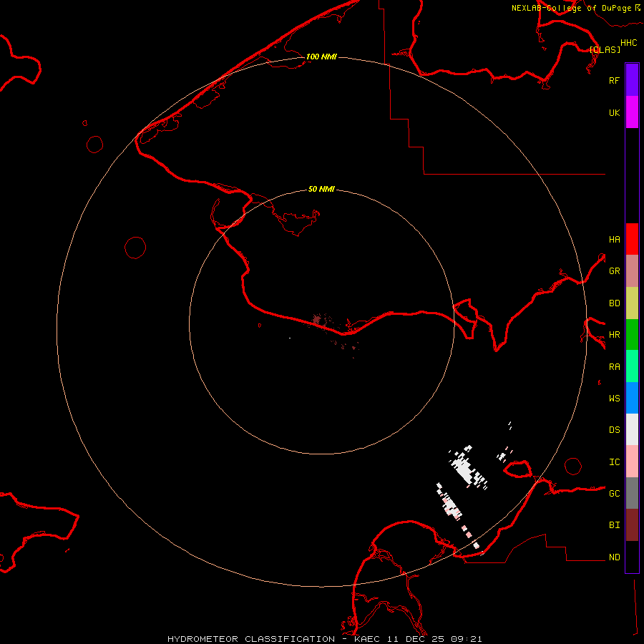Click the GC gray legend swatch
Image resolution: width=644 pixels, height=644 pixels.
pos(632,493)
